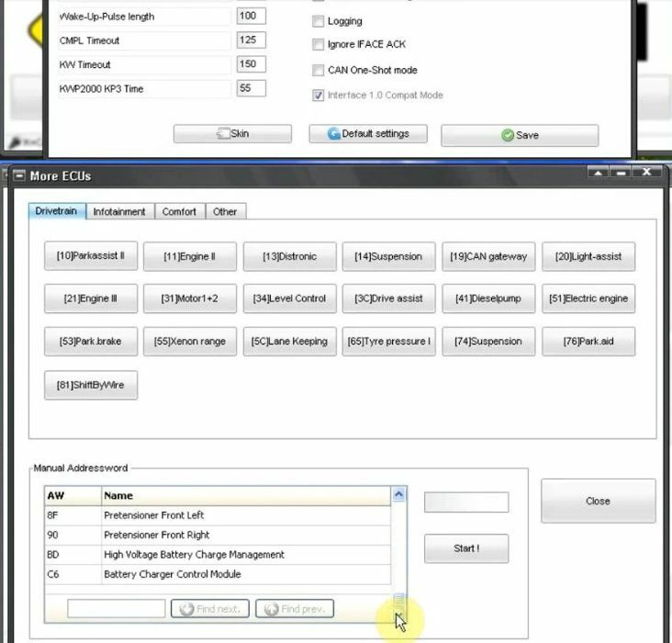Select High Voltage Battery Charge Management row

tap(218, 555)
